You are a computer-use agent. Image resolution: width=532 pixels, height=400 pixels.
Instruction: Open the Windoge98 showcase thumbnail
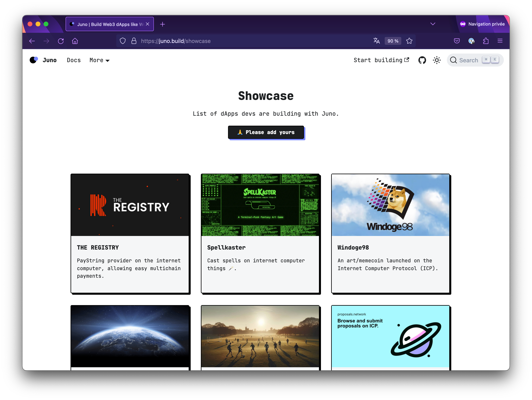click(390, 205)
